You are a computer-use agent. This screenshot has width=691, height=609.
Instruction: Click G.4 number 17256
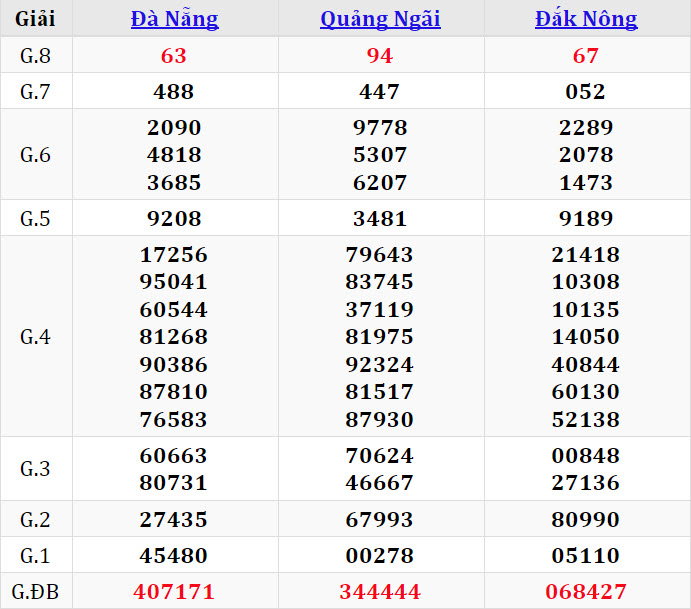coord(174,255)
